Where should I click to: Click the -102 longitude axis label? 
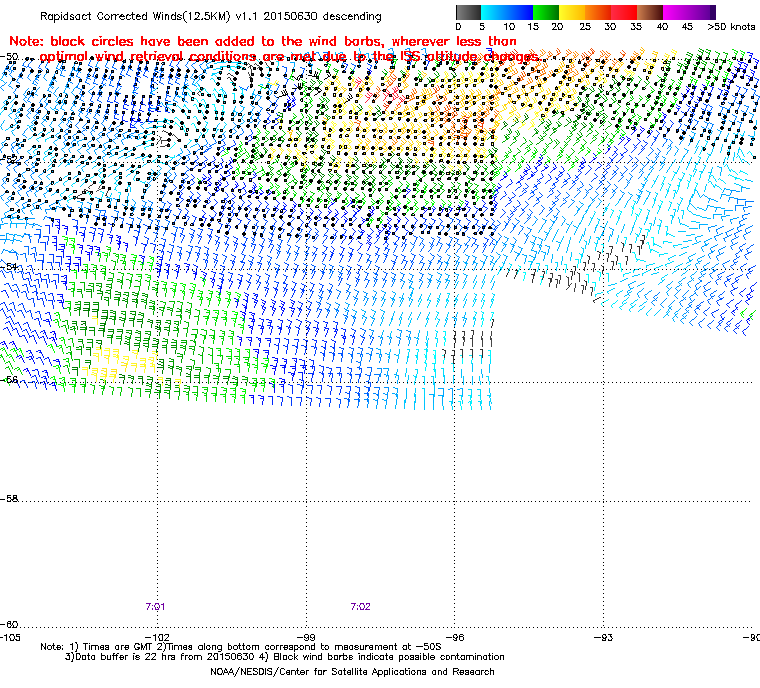coord(158,637)
